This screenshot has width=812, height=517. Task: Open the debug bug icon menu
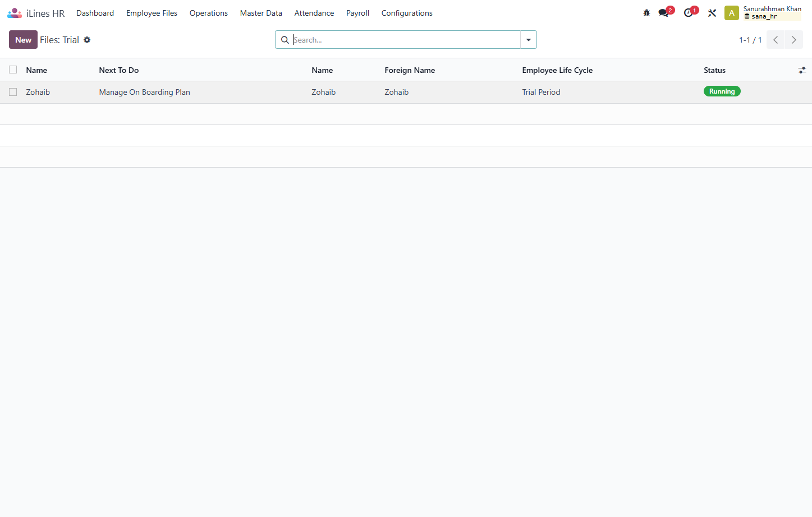tap(646, 13)
